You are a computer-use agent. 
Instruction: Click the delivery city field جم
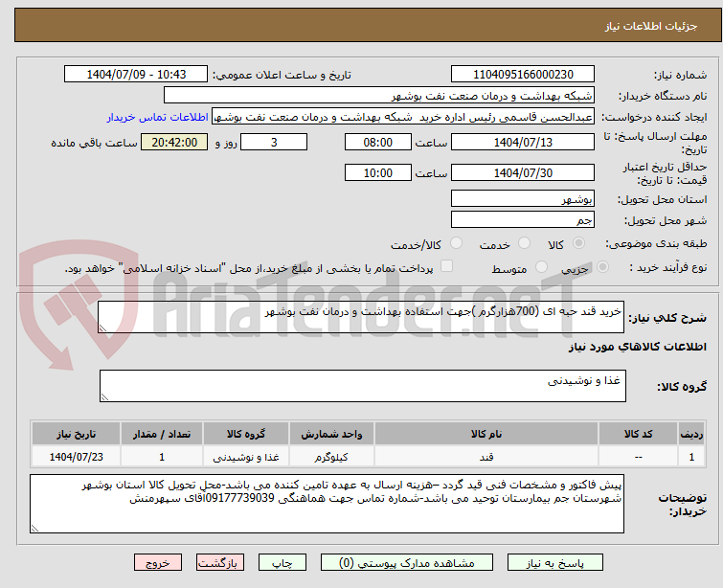[523, 220]
